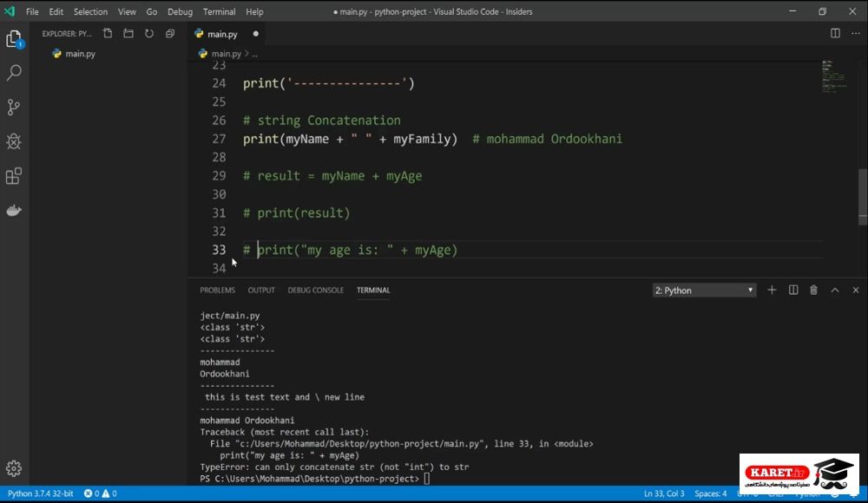Image resolution: width=868 pixels, height=503 pixels.
Task: Open the Manage gear icon
Action: coord(14,468)
